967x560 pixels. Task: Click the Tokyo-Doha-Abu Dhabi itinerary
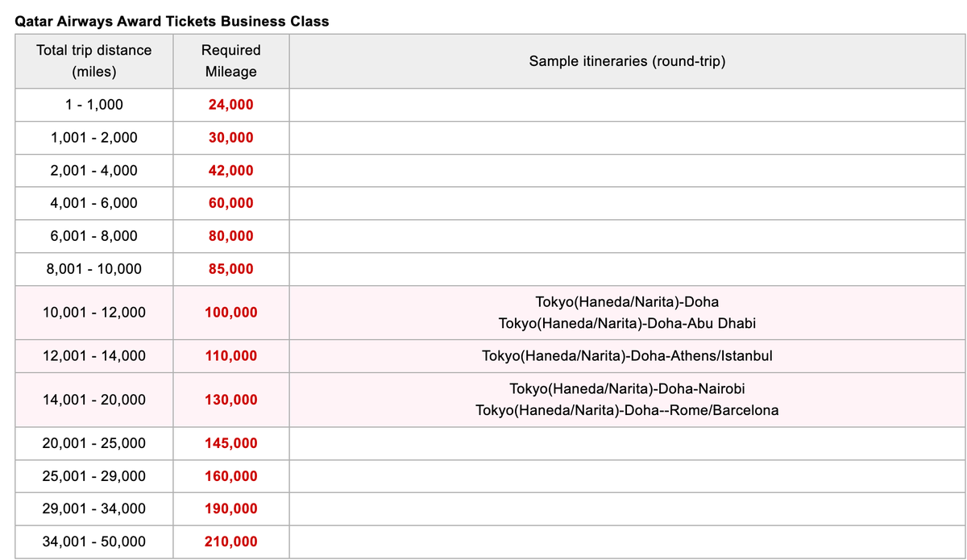coord(627,323)
